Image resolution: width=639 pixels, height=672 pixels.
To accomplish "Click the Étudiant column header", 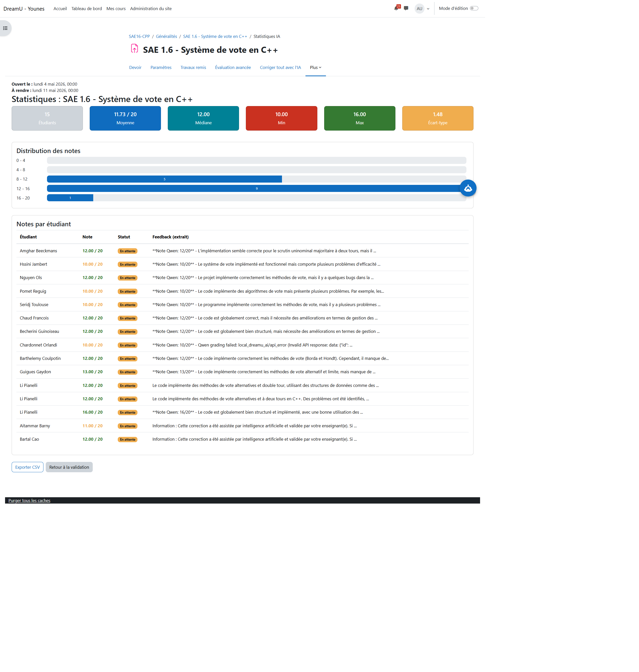I will click(x=28, y=237).
